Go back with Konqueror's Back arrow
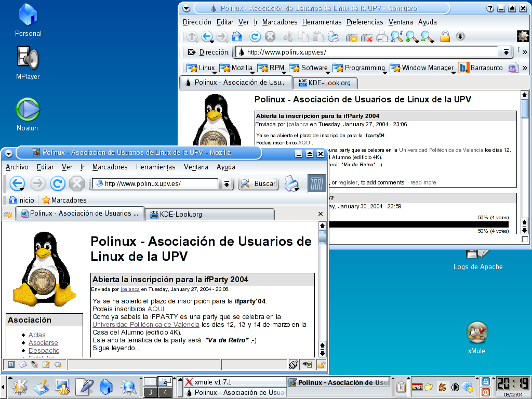Image resolution: width=532 pixels, height=399 pixels. click(x=207, y=37)
